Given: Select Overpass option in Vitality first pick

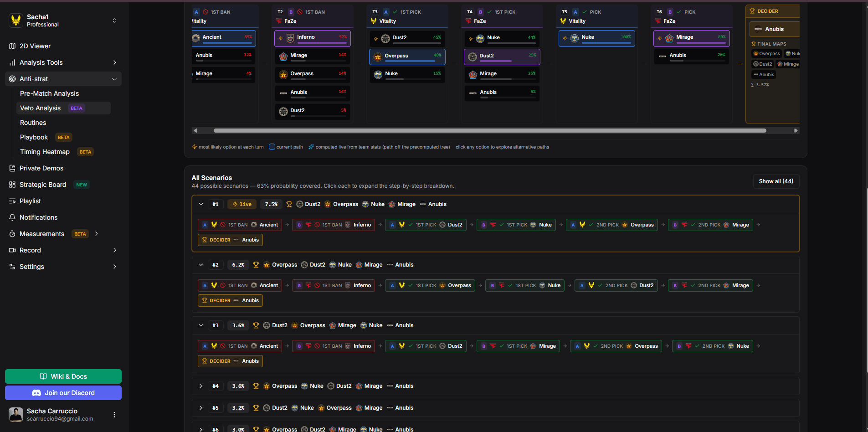Looking at the screenshot, I should [407, 57].
